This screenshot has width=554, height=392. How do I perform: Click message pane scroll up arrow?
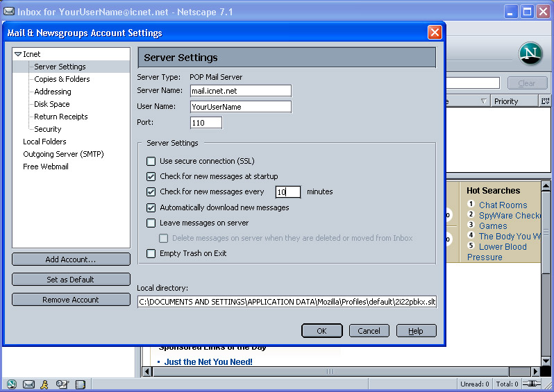point(546,186)
